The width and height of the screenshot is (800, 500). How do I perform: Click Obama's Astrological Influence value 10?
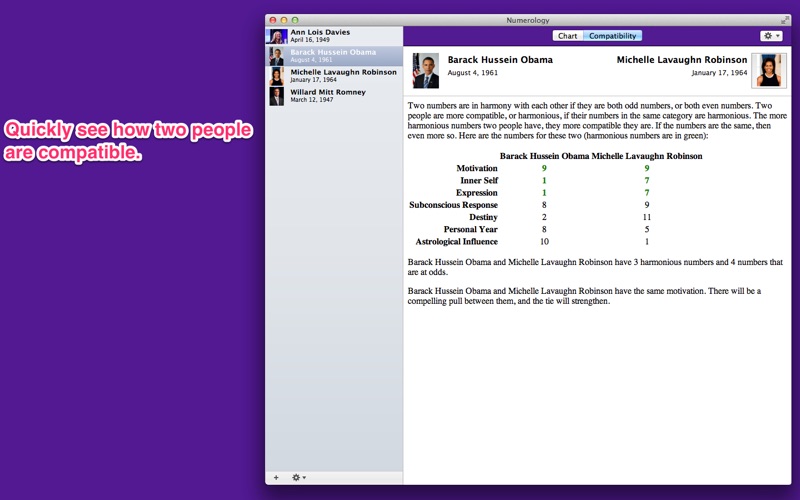point(544,242)
